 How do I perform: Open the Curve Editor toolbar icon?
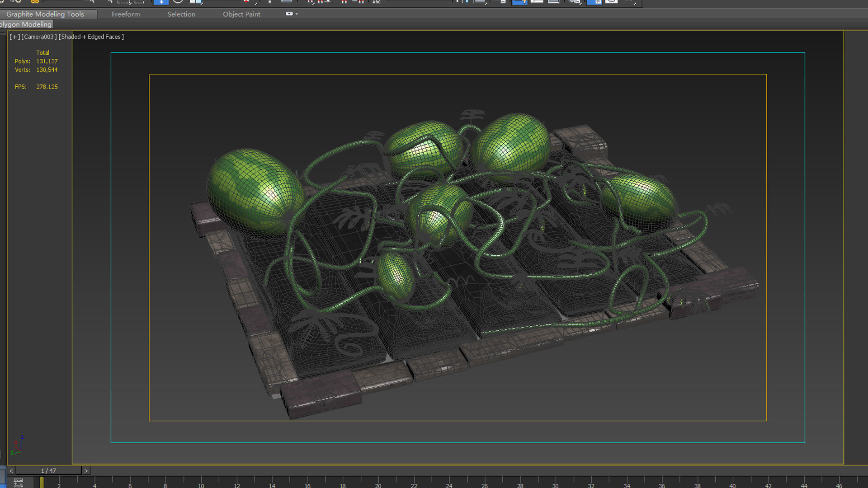(x=537, y=2)
